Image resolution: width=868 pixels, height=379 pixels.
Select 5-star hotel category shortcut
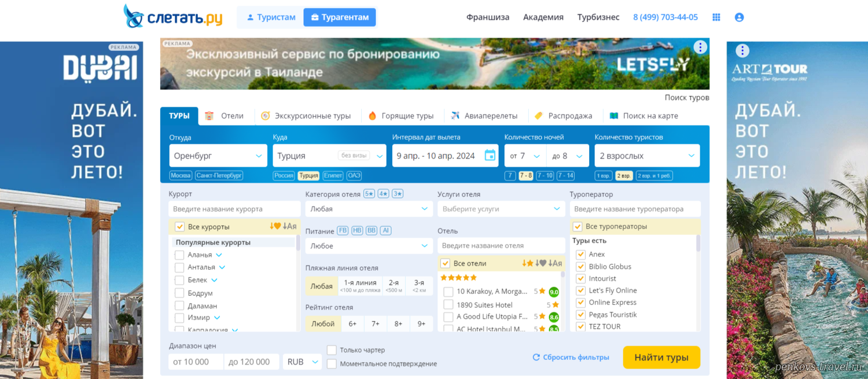pos(369,194)
